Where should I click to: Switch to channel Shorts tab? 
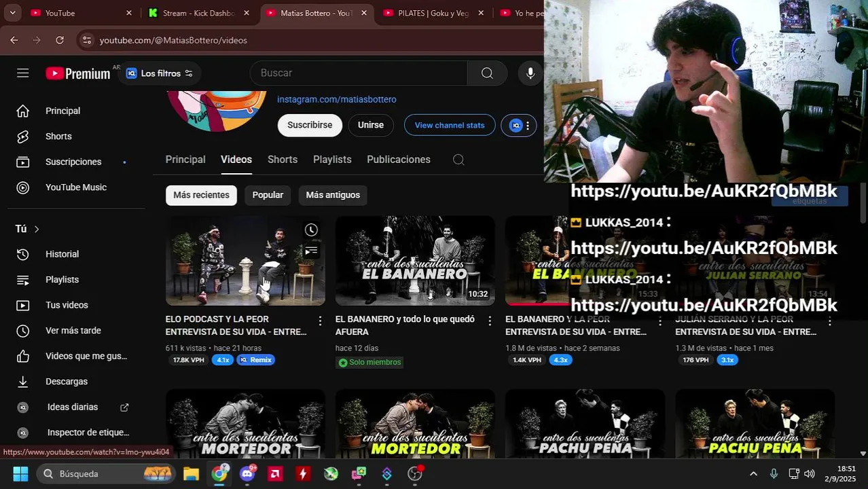point(283,160)
